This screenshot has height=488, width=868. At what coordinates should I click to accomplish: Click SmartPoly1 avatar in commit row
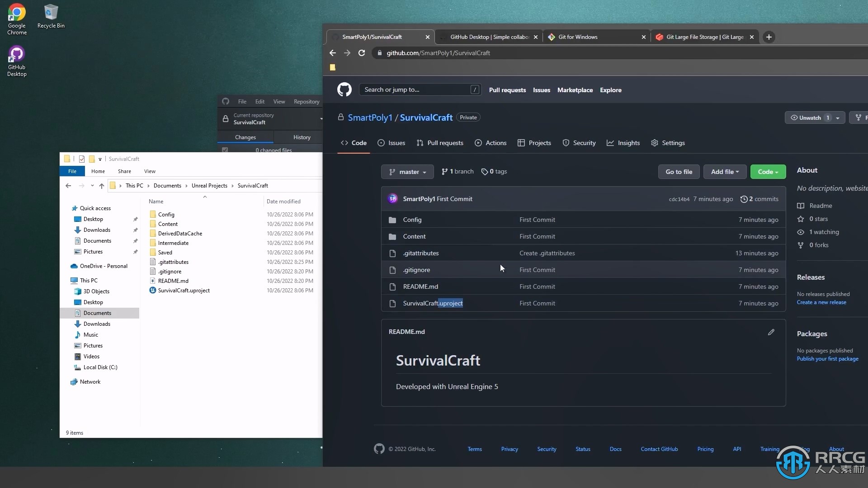pyautogui.click(x=392, y=199)
